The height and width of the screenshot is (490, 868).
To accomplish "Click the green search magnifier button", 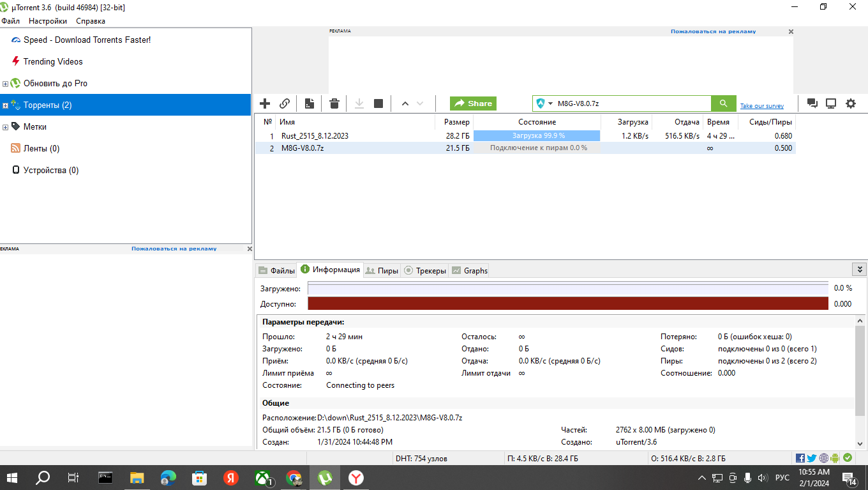I will tap(723, 103).
